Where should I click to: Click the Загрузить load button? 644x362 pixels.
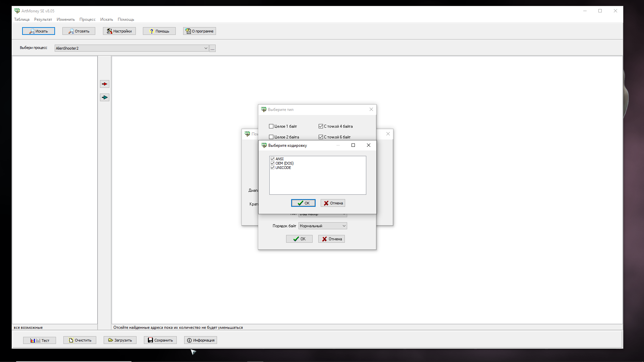click(120, 340)
